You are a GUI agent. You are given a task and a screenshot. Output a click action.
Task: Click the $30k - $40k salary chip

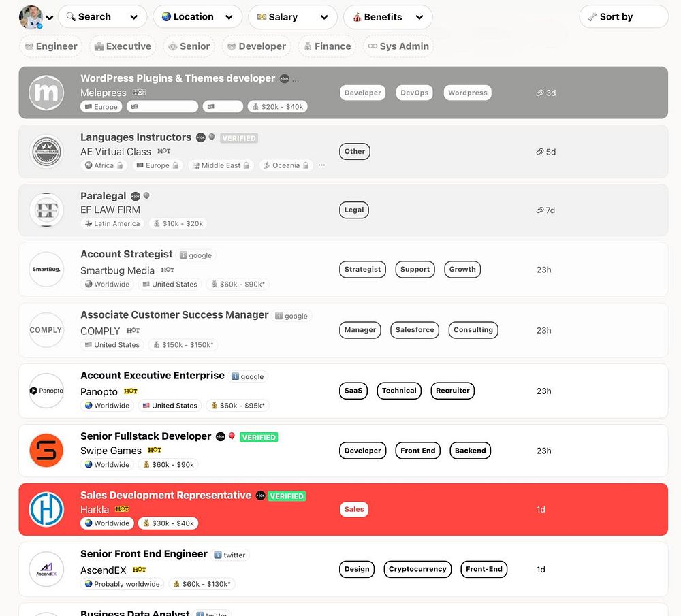click(168, 523)
